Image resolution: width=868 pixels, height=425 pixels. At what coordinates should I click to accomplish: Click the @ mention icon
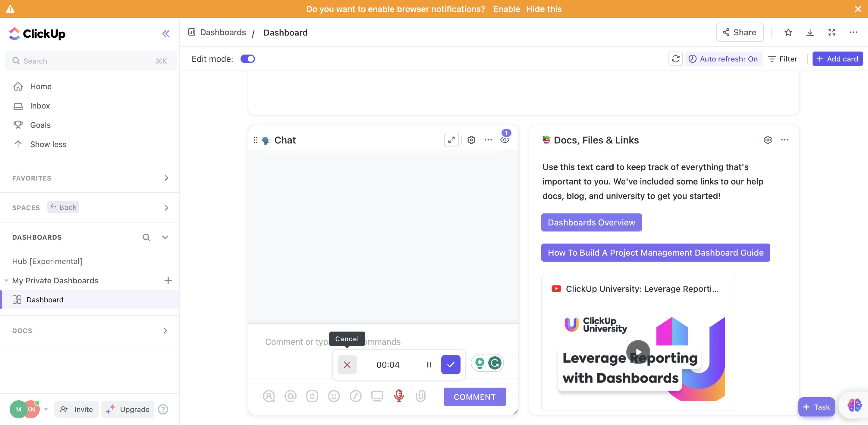pyautogui.click(x=291, y=396)
